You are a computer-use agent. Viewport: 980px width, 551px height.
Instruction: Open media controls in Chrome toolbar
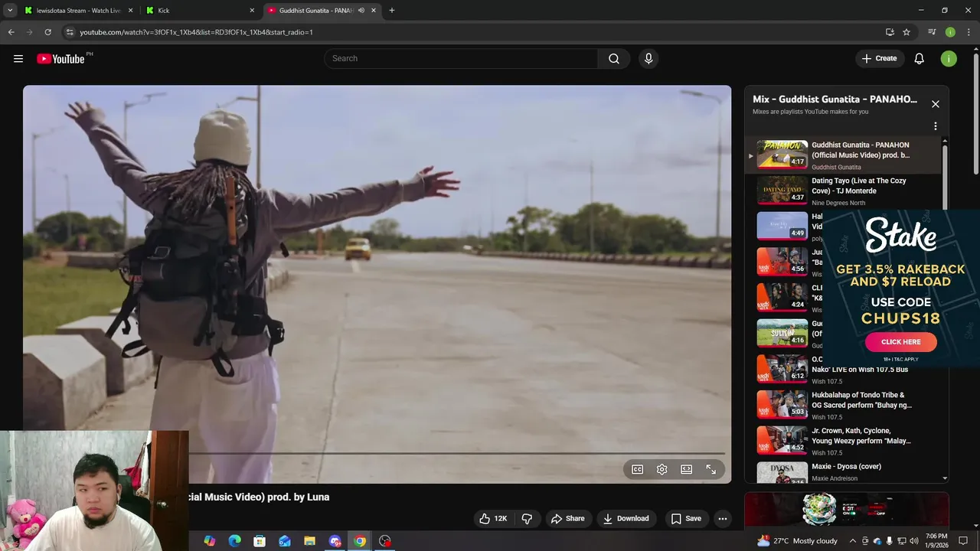tap(932, 32)
